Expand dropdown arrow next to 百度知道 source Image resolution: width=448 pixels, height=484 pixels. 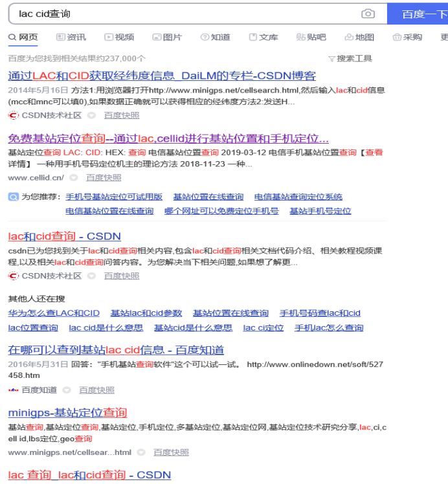click(x=67, y=390)
